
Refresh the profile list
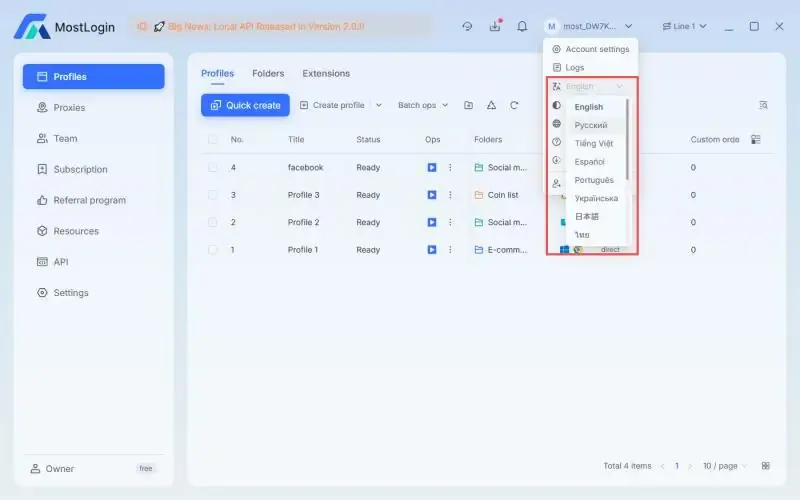click(x=514, y=105)
